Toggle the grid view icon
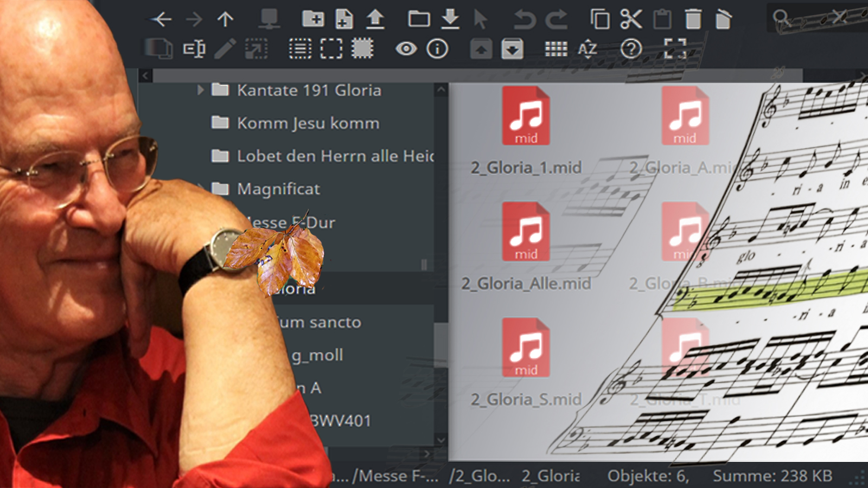 click(x=556, y=49)
